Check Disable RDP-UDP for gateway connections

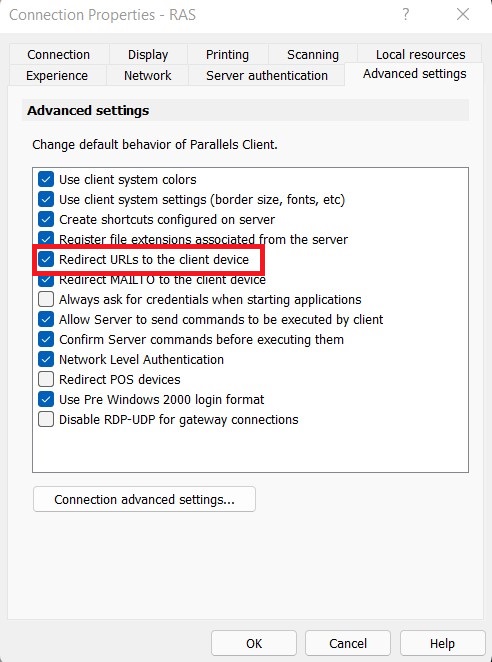click(46, 420)
